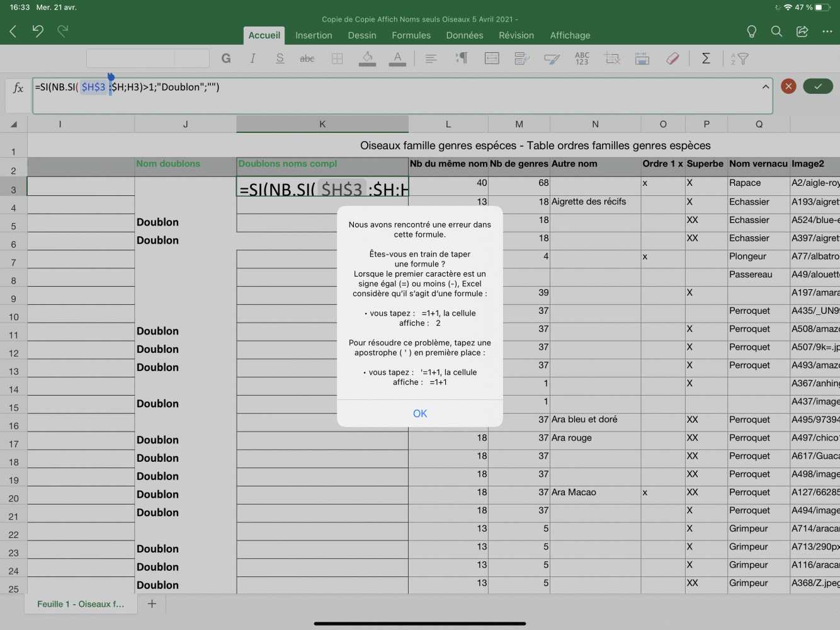
Task: Select the eraser clear icon
Action: [x=673, y=59]
